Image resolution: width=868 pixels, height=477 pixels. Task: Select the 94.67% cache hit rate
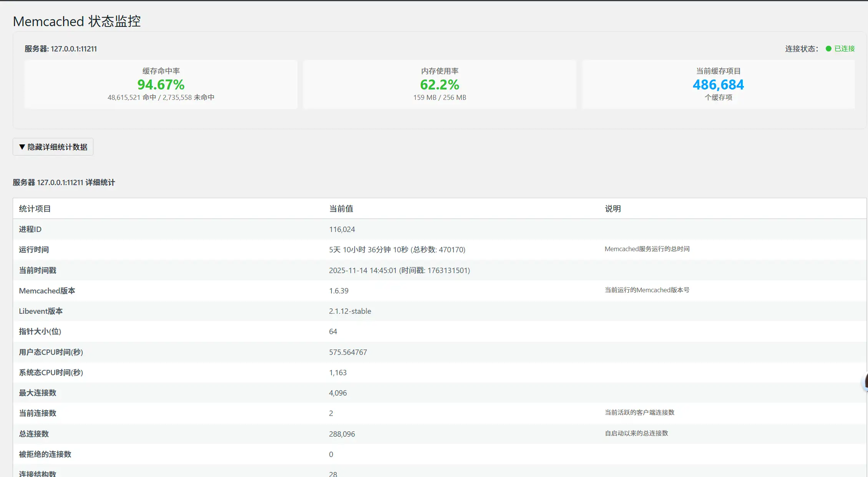point(161,84)
